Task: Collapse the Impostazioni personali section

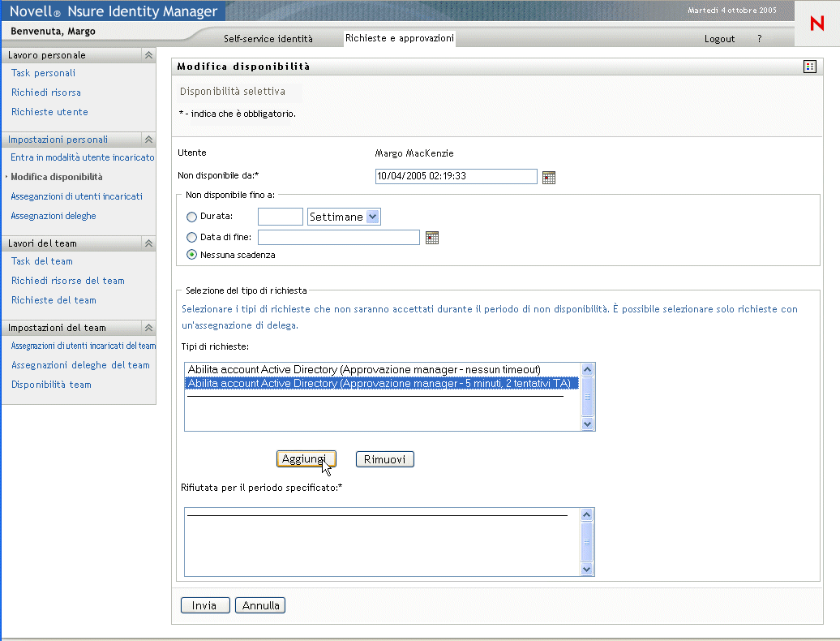Action: [148, 140]
